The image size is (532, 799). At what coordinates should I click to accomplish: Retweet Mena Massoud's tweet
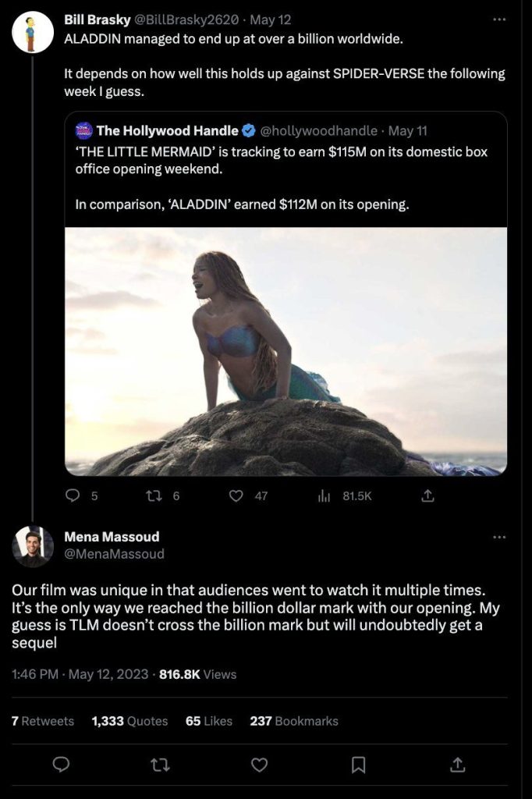(160, 765)
